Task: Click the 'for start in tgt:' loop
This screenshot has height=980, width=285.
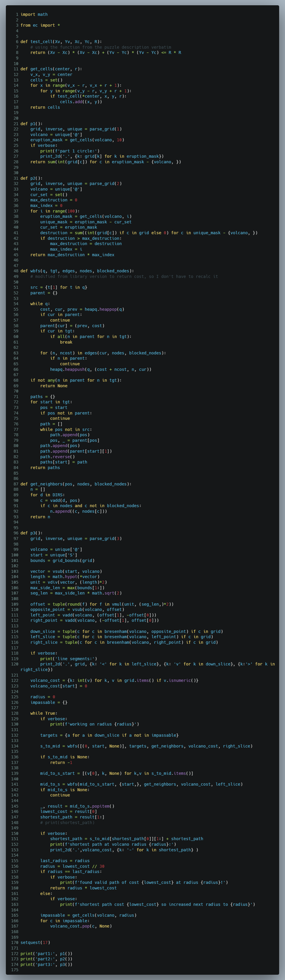Action: click(51, 402)
